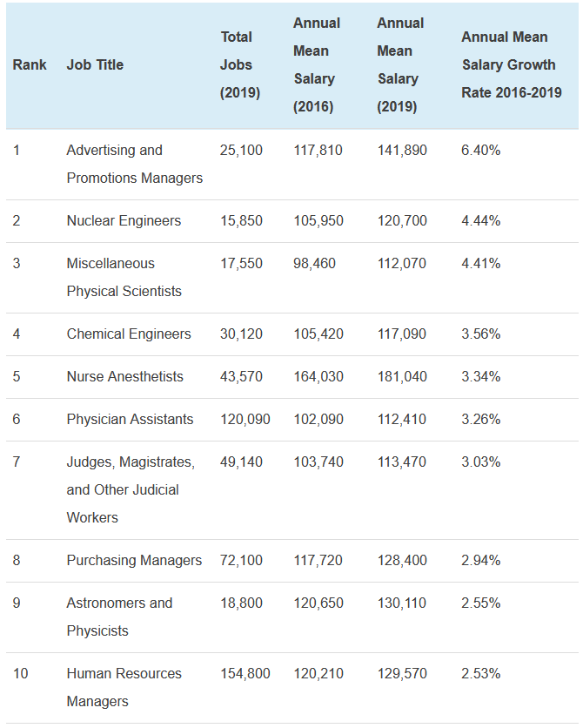Click the 6.40% growth rate value
The width and height of the screenshot is (583, 728).
tap(480, 151)
